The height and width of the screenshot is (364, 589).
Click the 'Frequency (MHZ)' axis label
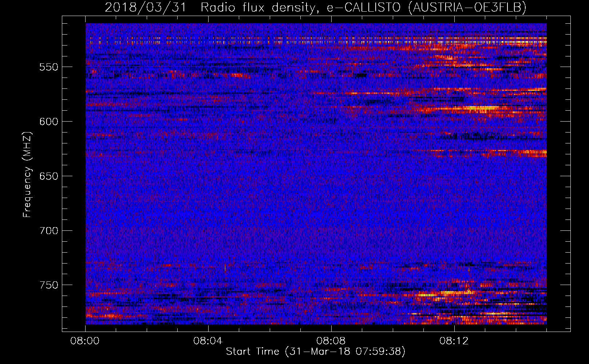(27, 175)
